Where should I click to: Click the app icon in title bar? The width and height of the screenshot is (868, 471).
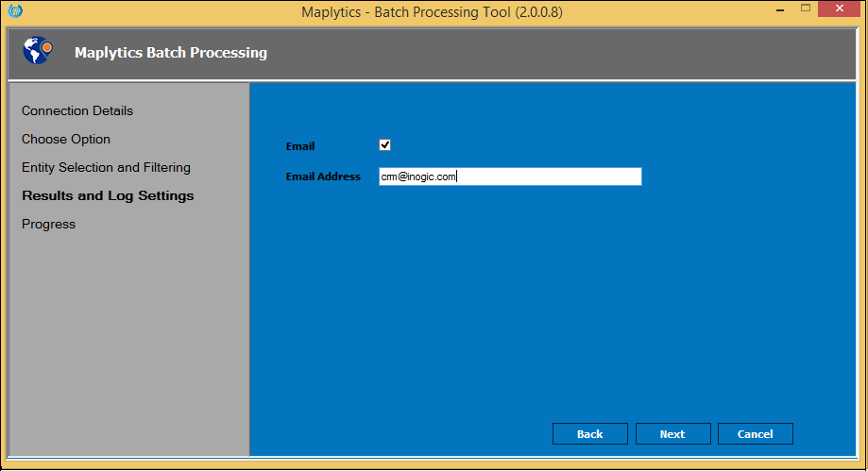[x=15, y=10]
